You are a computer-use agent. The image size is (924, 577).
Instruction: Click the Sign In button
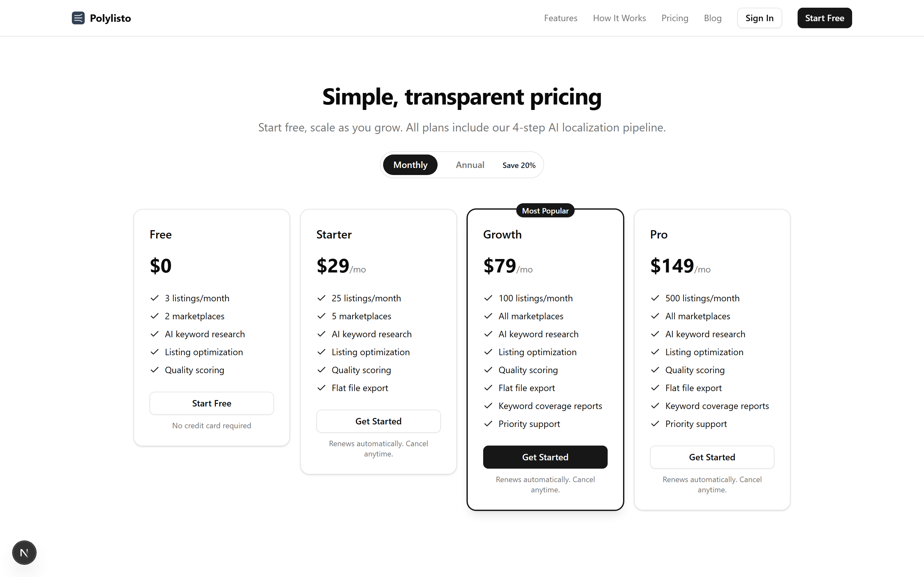click(759, 18)
